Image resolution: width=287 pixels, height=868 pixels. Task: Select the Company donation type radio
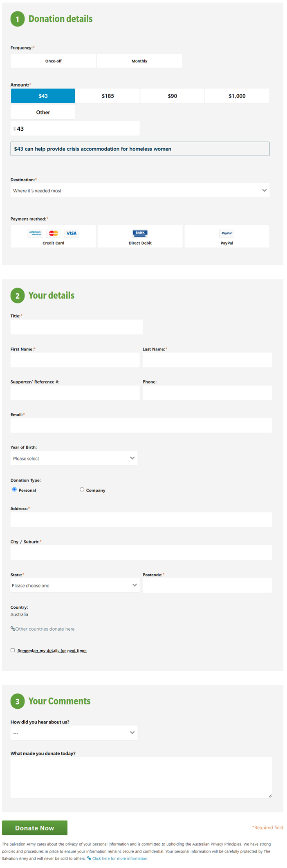pos(82,489)
